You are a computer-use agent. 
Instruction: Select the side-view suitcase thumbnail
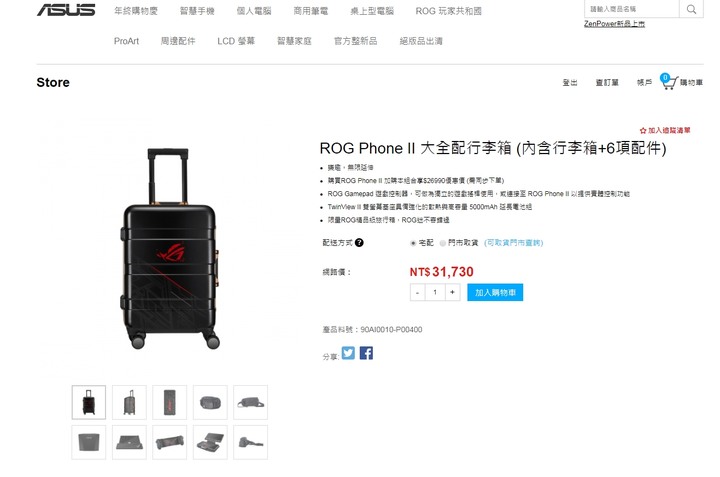[x=129, y=402]
